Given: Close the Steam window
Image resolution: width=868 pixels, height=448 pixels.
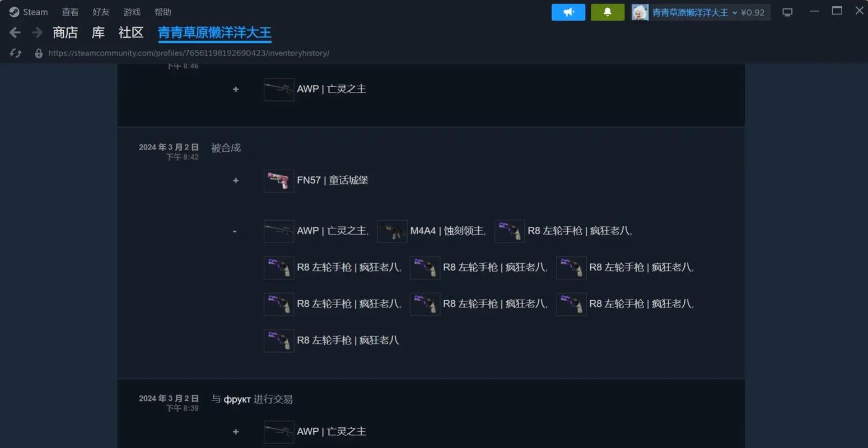Looking at the screenshot, I should pyautogui.click(x=860, y=11).
